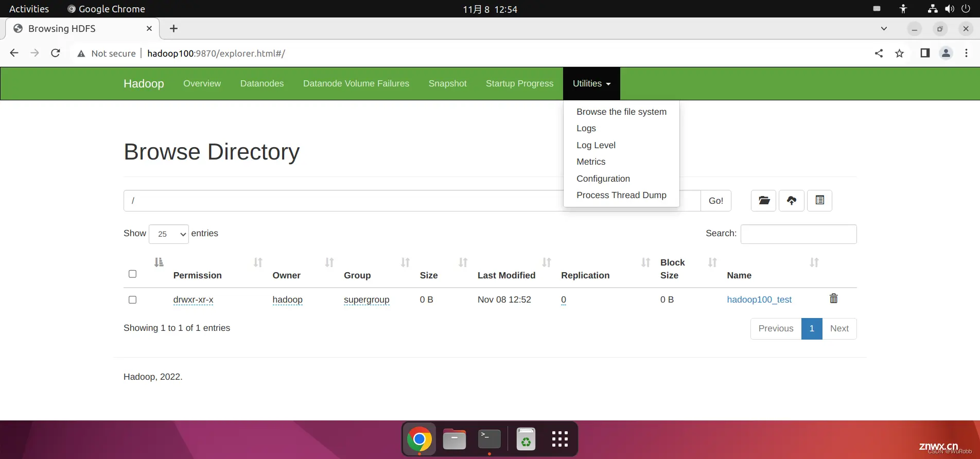Open the Show entries 25 dropdown
Image resolution: width=980 pixels, height=459 pixels.
169,234
